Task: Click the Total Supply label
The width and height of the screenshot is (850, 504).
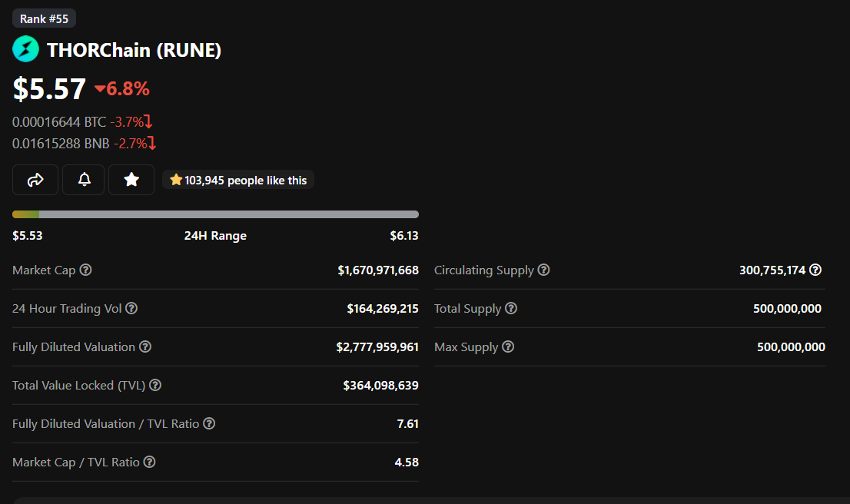Action: pos(468,308)
